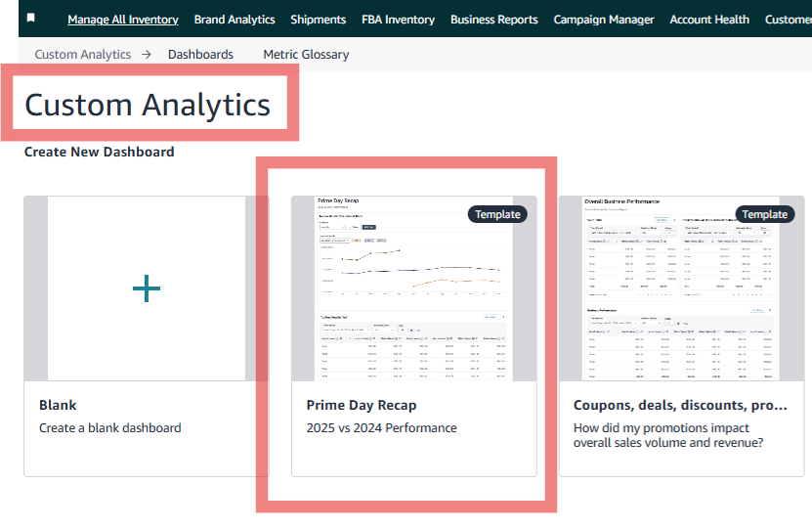Open the Metric Glossary tab

(306, 55)
